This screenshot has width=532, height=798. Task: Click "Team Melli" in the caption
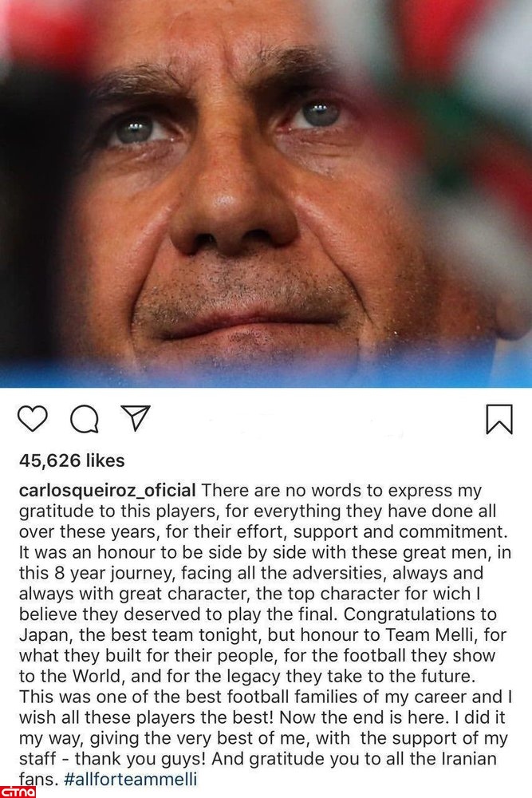388,634
